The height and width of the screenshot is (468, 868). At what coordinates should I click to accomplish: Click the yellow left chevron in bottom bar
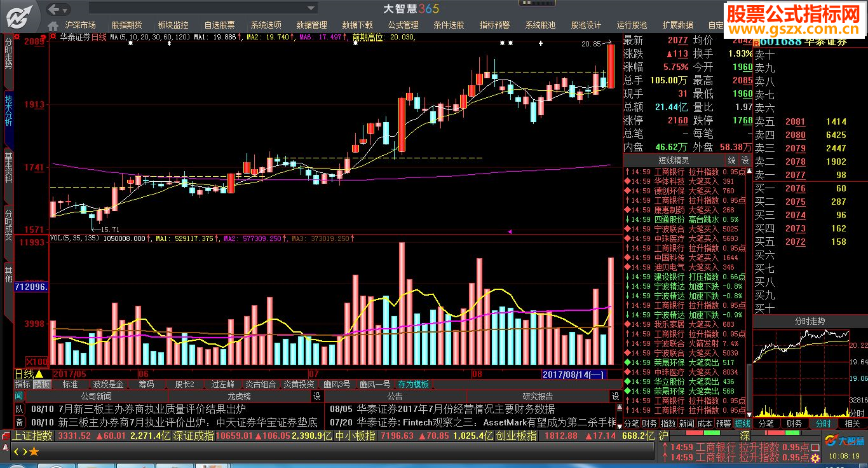17,451
